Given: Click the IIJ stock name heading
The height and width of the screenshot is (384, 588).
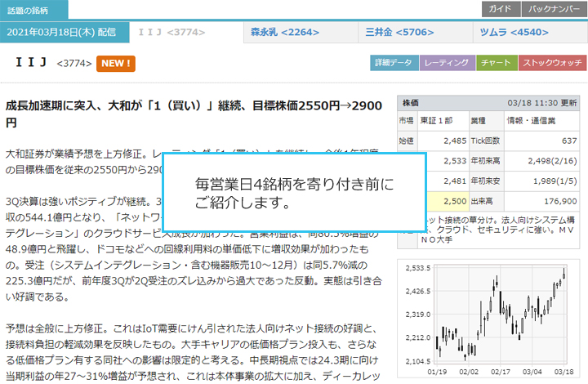Looking at the screenshot, I should (x=31, y=62).
